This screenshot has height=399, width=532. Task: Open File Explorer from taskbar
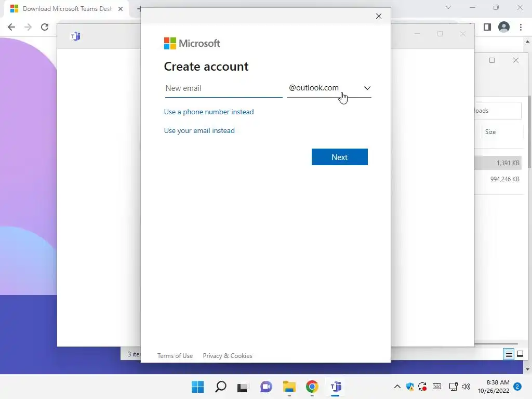(x=289, y=387)
